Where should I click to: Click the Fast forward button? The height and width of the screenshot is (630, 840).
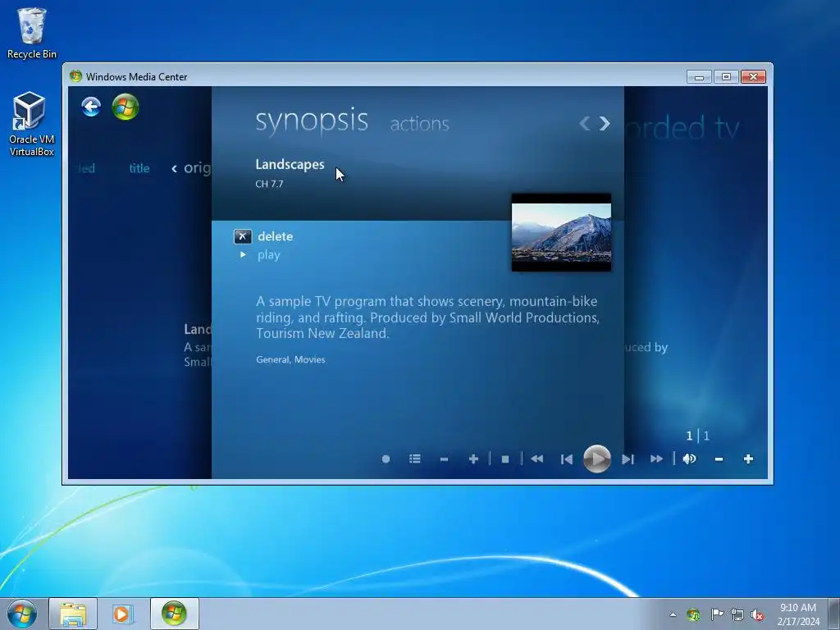(x=657, y=459)
